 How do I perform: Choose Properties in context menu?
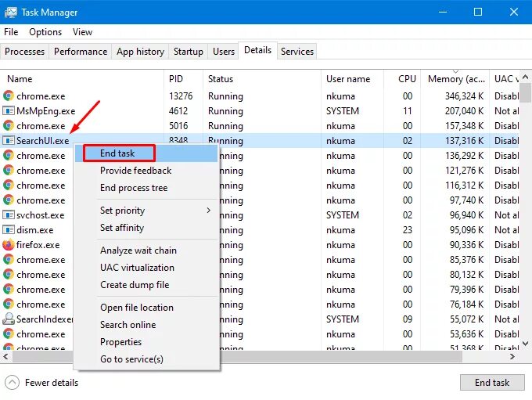[146, 342]
